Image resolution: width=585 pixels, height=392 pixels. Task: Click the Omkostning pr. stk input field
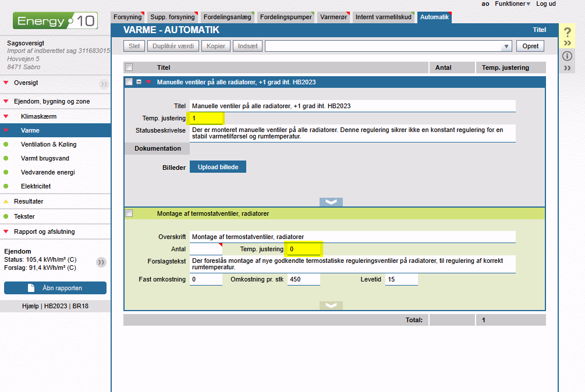303,280
